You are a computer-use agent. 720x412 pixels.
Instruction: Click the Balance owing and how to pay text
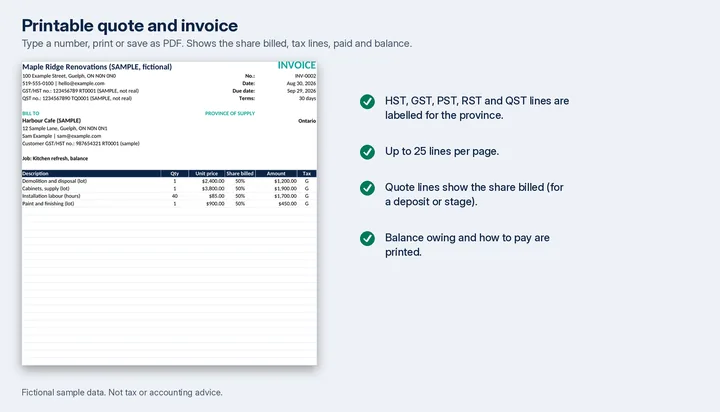point(467,245)
